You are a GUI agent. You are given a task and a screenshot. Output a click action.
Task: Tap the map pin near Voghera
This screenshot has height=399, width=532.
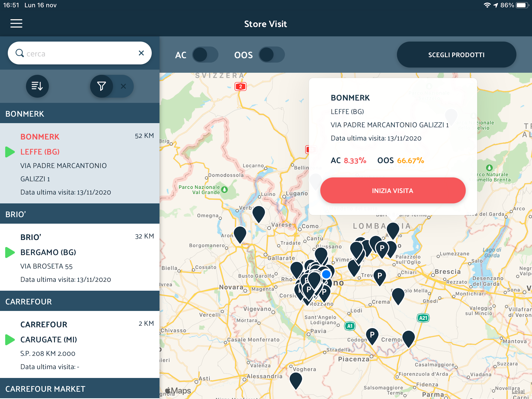296,381
